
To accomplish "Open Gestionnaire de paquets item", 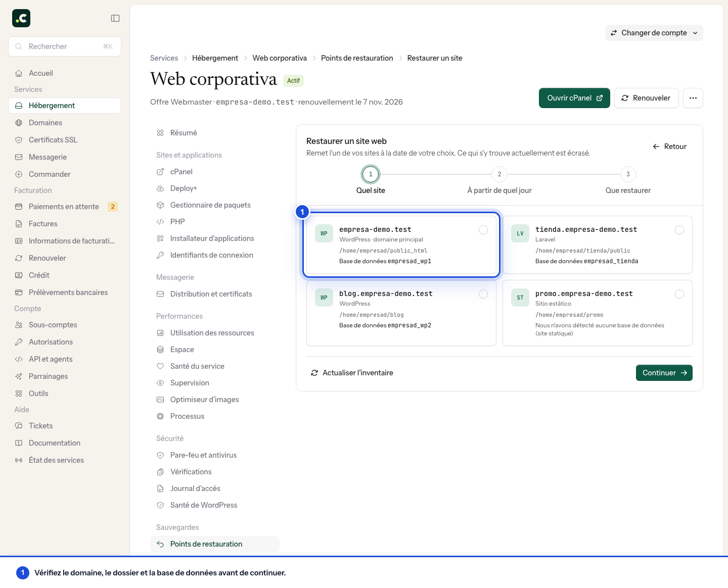I will (215, 205).
